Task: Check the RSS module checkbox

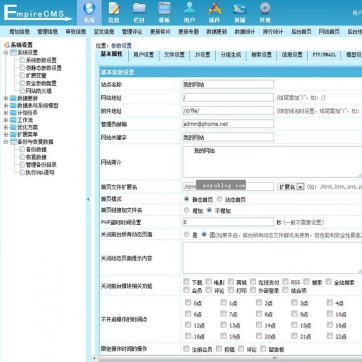Action: tap(285, 282)
